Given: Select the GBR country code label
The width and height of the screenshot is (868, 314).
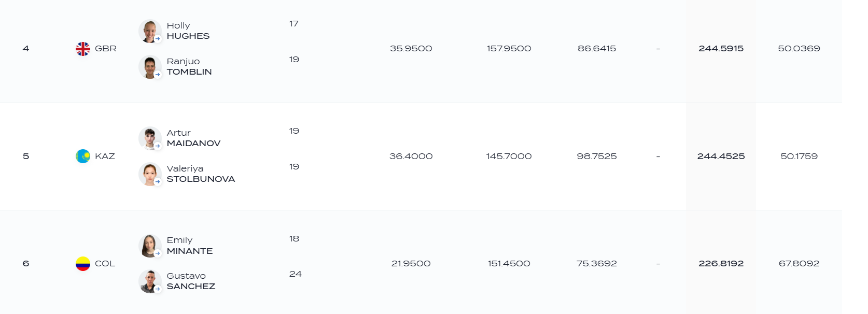Looking at the screenshot, I should tap(106, 49).
